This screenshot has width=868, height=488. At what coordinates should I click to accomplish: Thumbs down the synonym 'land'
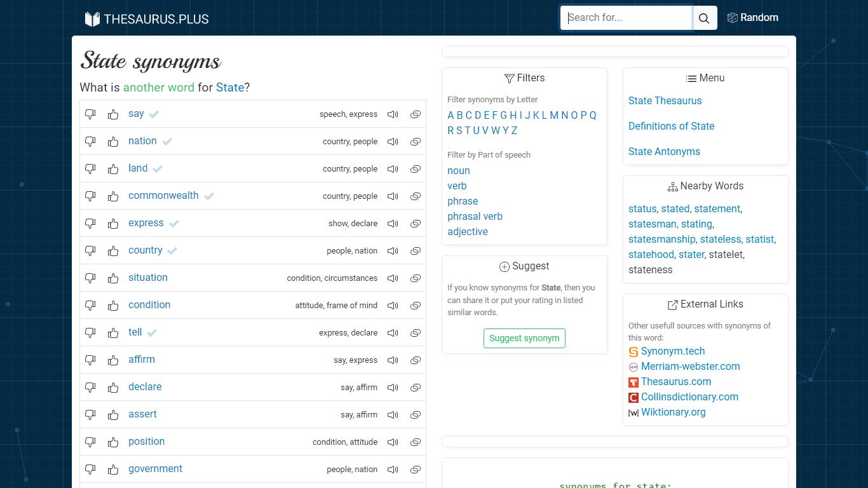[x=90, y=169]
